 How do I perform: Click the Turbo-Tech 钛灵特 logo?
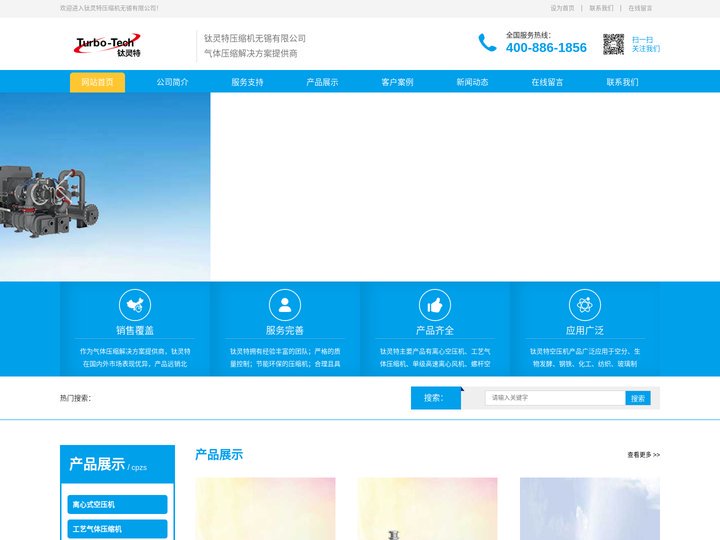tap(107, 45)
